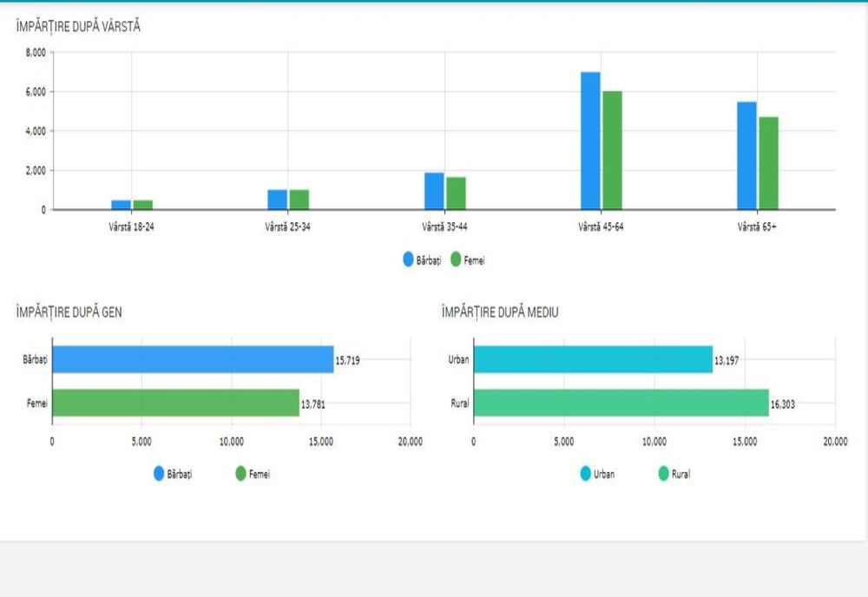Screen dimensions: 868x597
Task: Hide Bărbați series in gender chart legend
Action: point(172,474)
